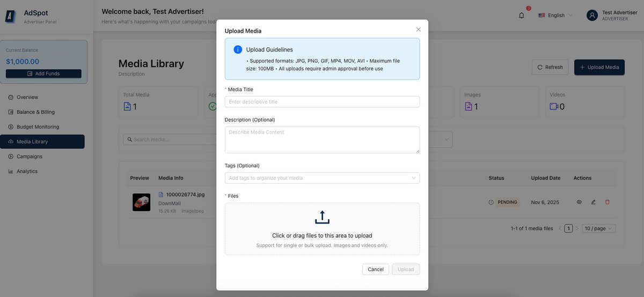Focus the Media Title input field

pyautogui.click(x=322, y=102)
